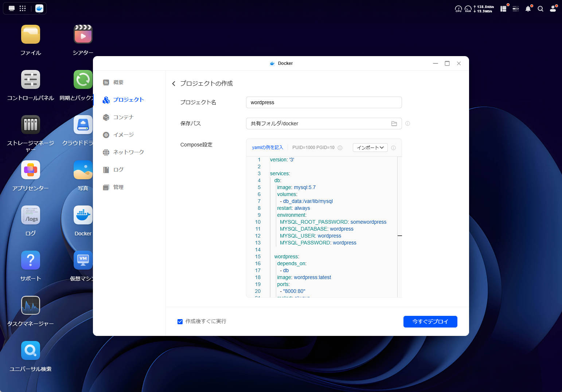Click the 'depends_on:' line in editor
Screen dimensions: 562x392
292,264
